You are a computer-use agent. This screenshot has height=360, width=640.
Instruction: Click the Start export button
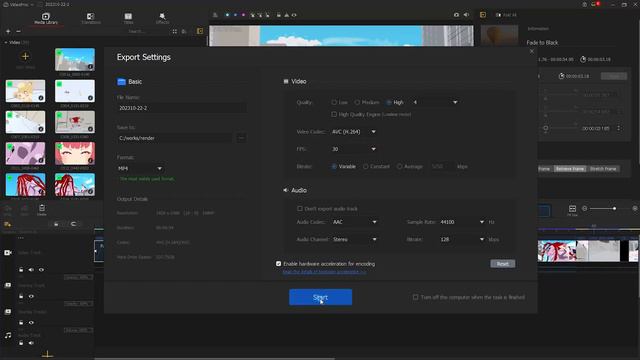[x=320, y=297]
